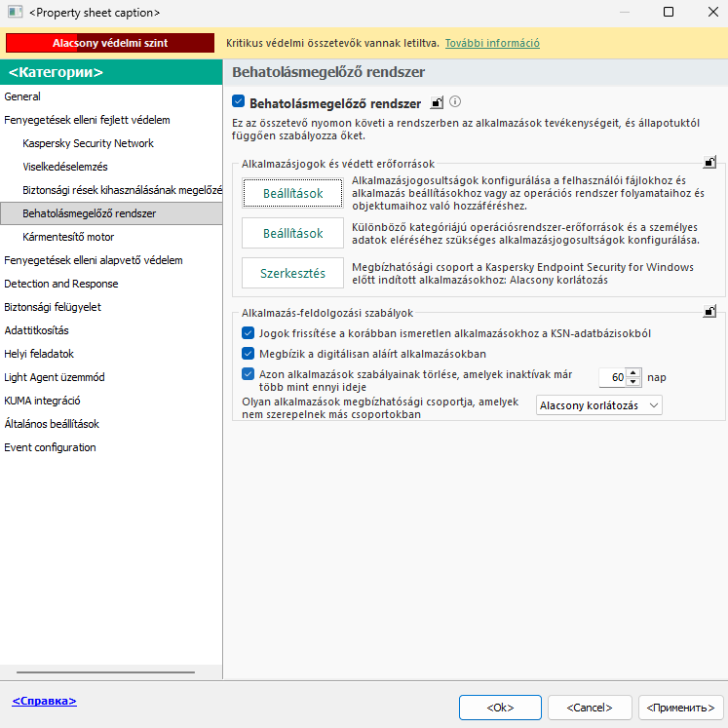Toggle lock for Alkalmazás-feldolgozási szabályok group
The width and height of the screenshot is (728, 728).
click(x=709, y=312)
